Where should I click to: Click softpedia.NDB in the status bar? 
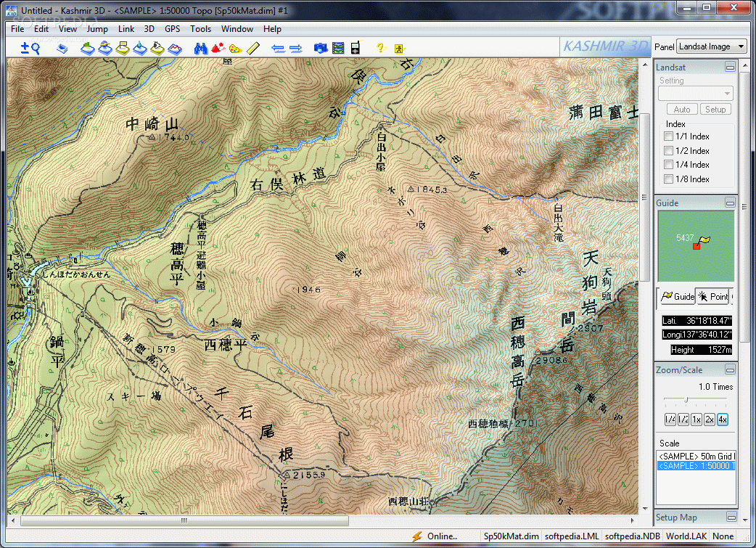633,536
